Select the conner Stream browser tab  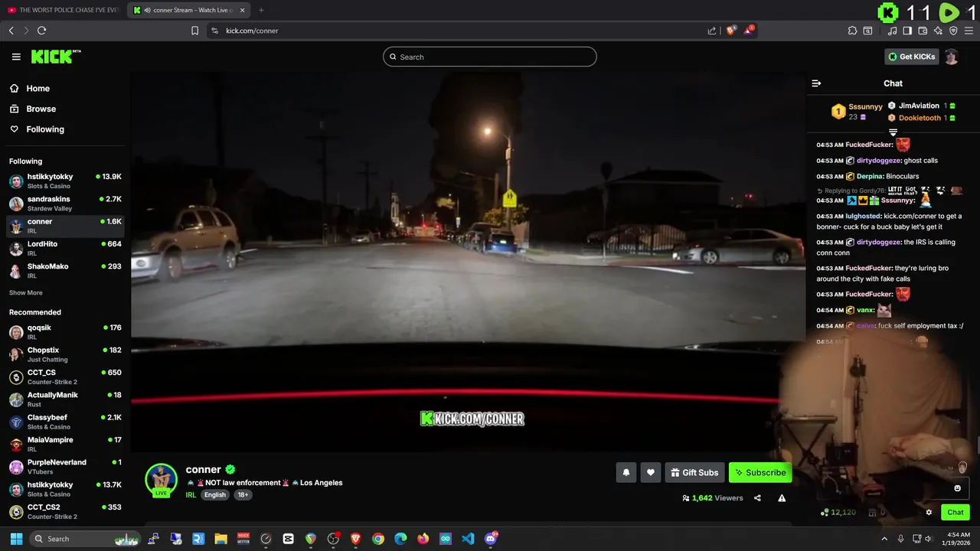pyautogui.click(x=188, y=10)
